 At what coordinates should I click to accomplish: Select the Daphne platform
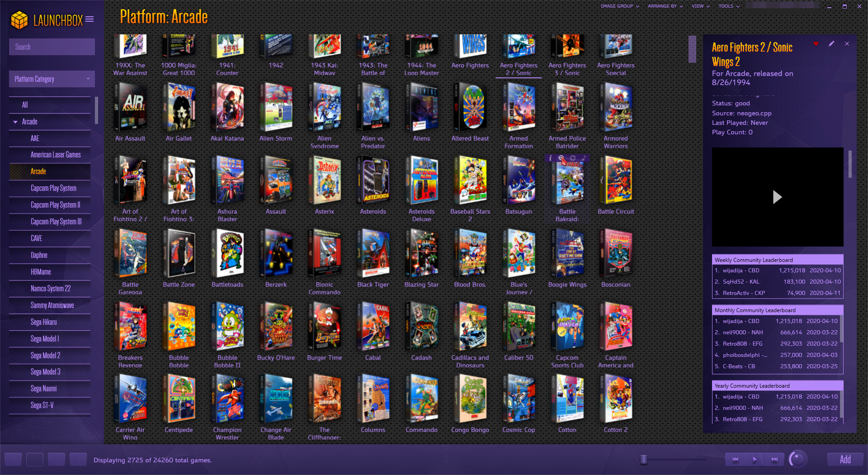(x=50, y=255)
